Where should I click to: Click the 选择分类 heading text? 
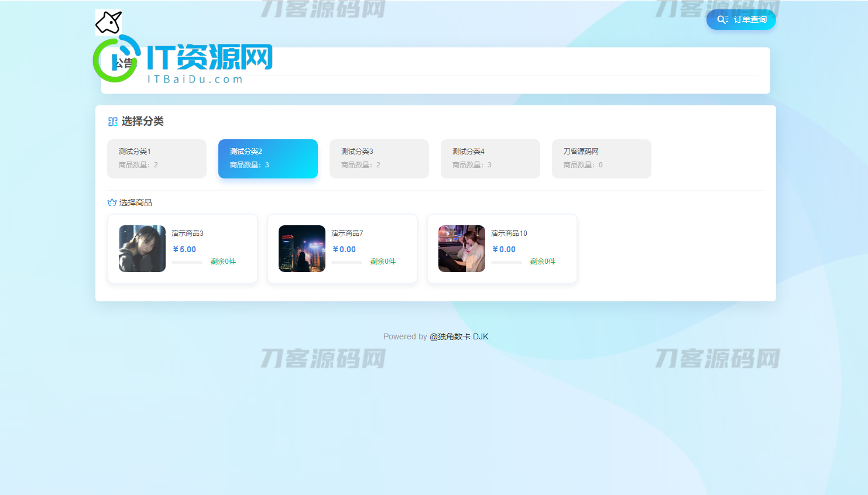(x=143, y=121)
